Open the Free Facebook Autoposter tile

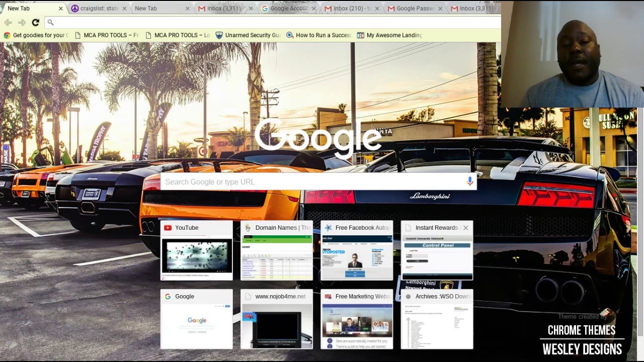tap(357, 250)
